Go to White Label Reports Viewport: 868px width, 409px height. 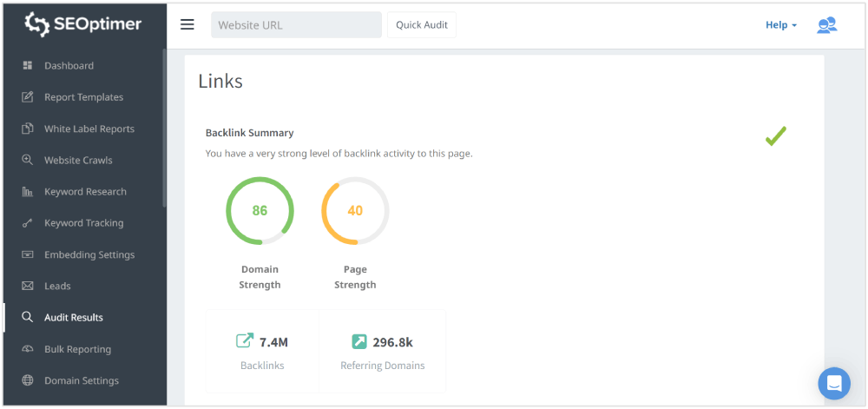click(89, 129)
